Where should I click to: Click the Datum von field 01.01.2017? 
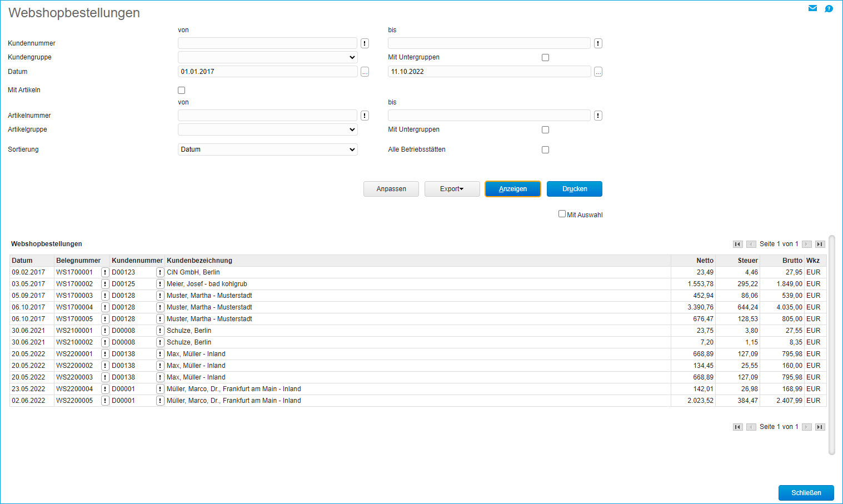[267, 72]
